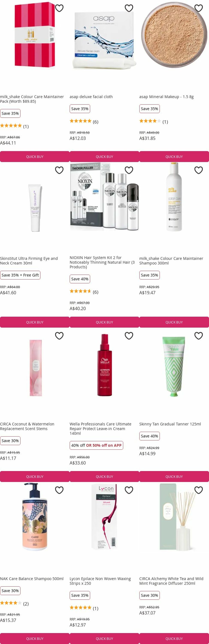Viewport: 209px width, 644px height.
Task: Quick buy the asap deluxe facial cloth
Action: pos(104,157)
